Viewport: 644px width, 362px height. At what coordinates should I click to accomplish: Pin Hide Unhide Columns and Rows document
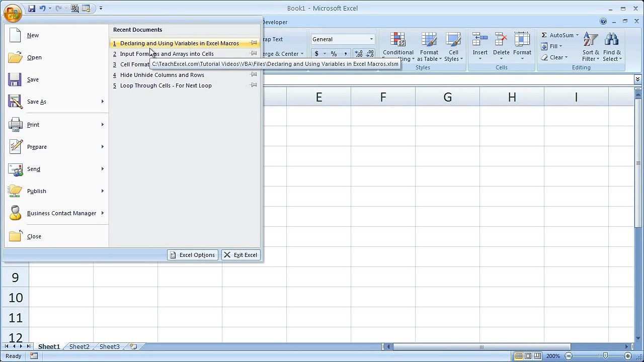tap(254, 75)
